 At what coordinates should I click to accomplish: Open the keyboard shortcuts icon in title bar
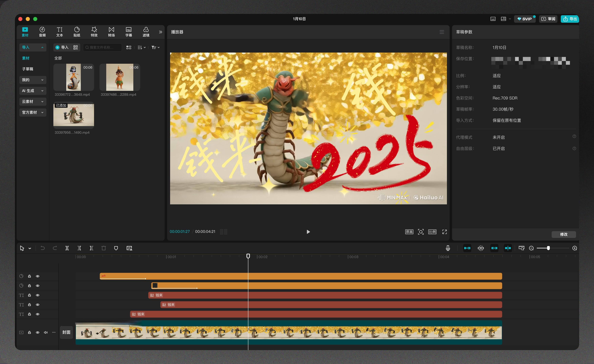point(493,19)
